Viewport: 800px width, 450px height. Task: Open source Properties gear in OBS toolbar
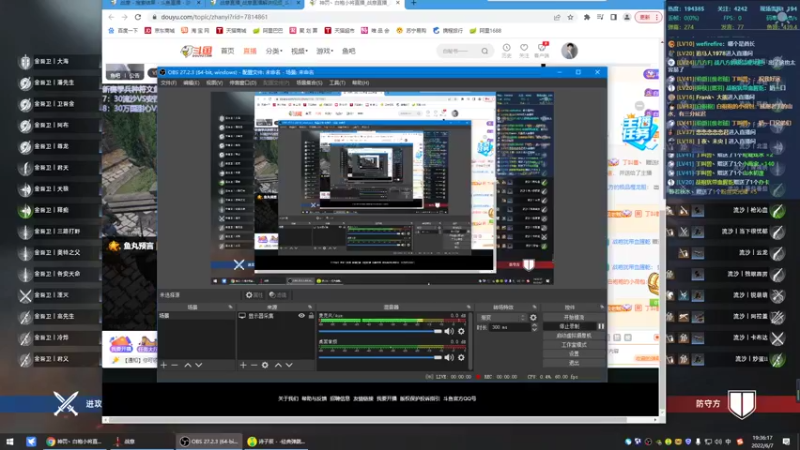click(254, 295)
